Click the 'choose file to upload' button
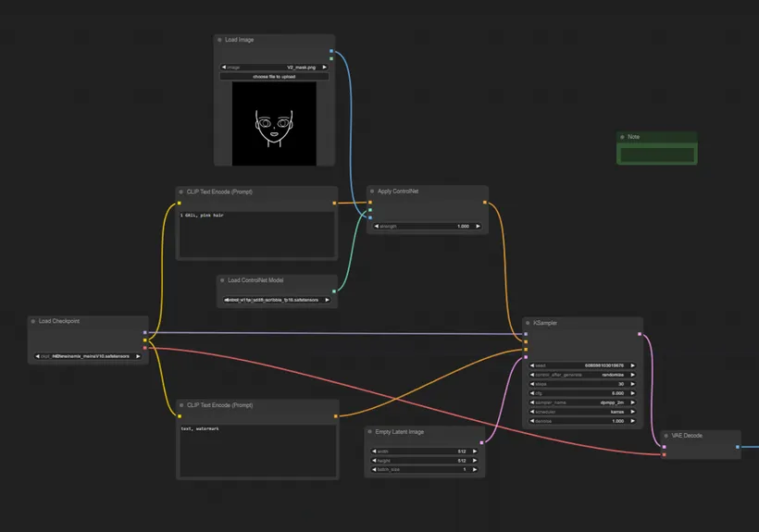 [x=274, y=77]
